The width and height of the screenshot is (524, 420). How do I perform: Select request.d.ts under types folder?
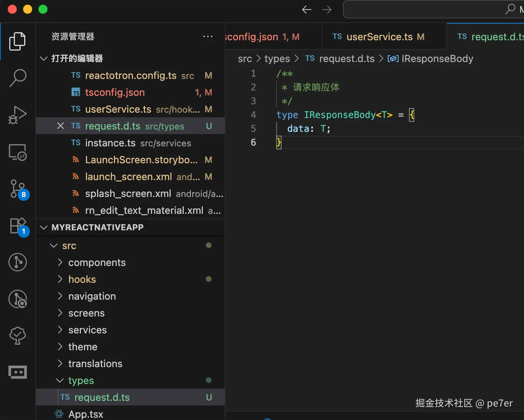(x=130, y=397)
